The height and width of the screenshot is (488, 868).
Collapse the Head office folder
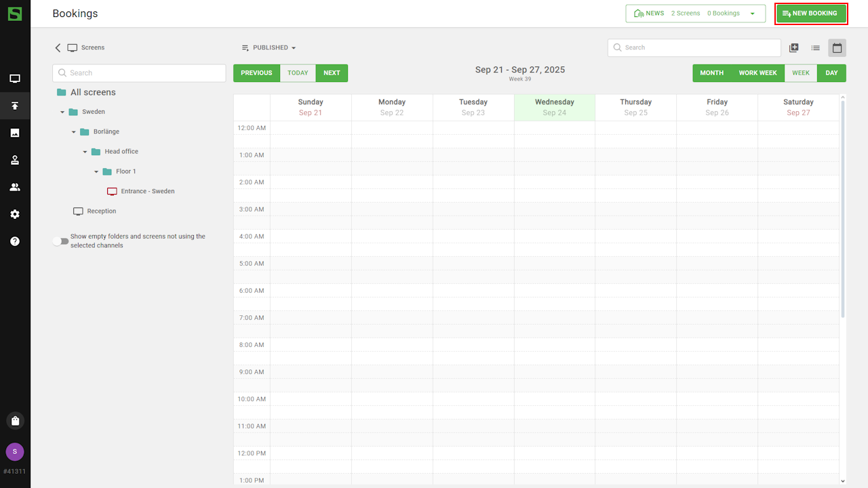85,152
